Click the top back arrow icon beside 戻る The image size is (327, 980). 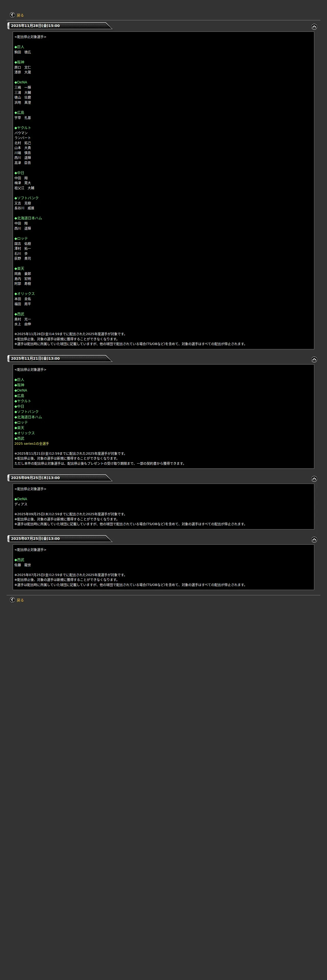click(x=12, y=15)
